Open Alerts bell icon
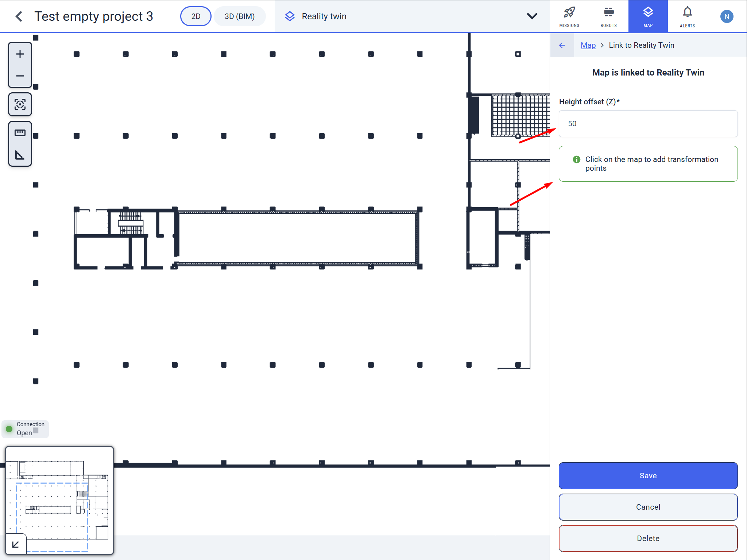This screenshot has width=747, height=560. pyautogui.click(x=687, y=16)
